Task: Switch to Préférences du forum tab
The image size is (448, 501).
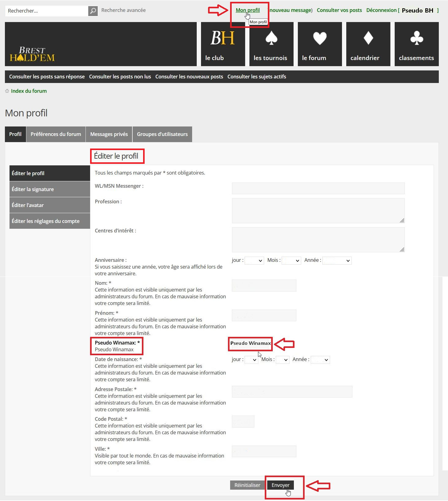Action: 56,134
